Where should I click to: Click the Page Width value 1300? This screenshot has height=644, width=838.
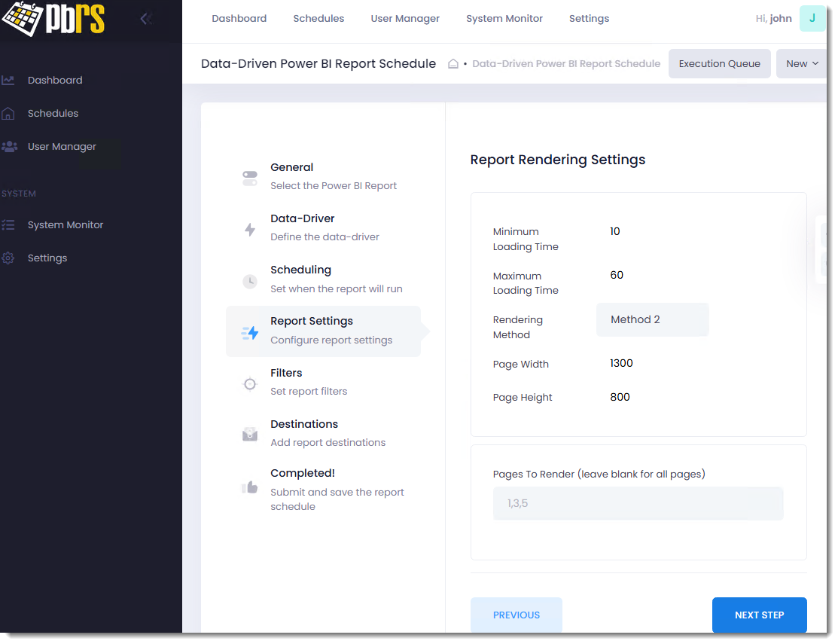tap(621, 363)
